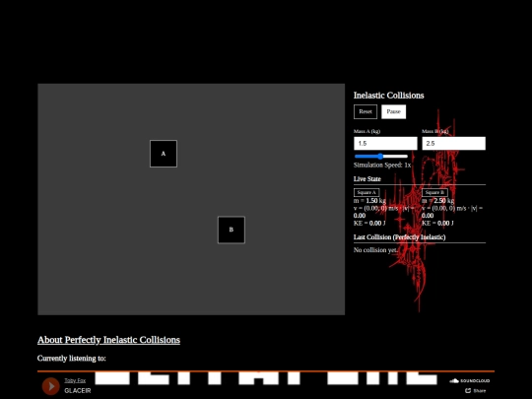Open the GLACEIR track title

[x=78, y=390]
